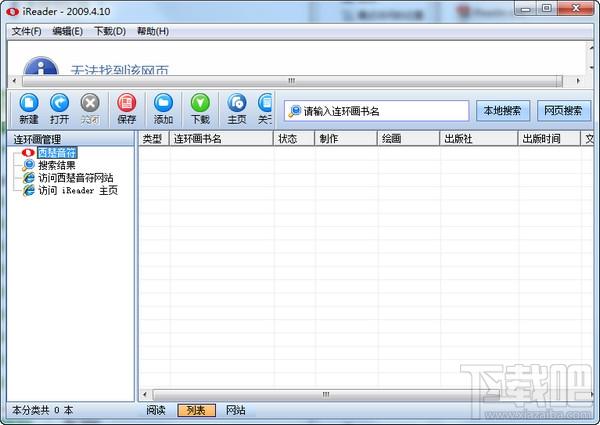600x425 pixels.
Task: Sort by 制作 column header
Action: [x=346, y=138]
